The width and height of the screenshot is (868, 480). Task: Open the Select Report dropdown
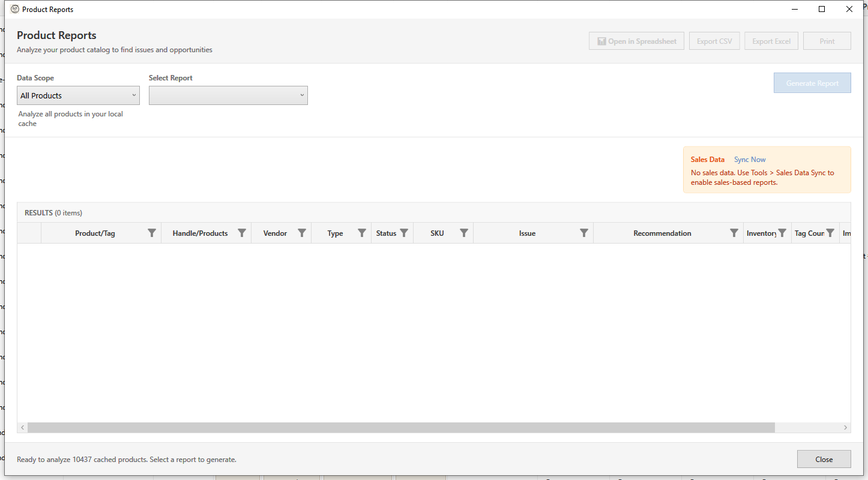tap(228, 95)
